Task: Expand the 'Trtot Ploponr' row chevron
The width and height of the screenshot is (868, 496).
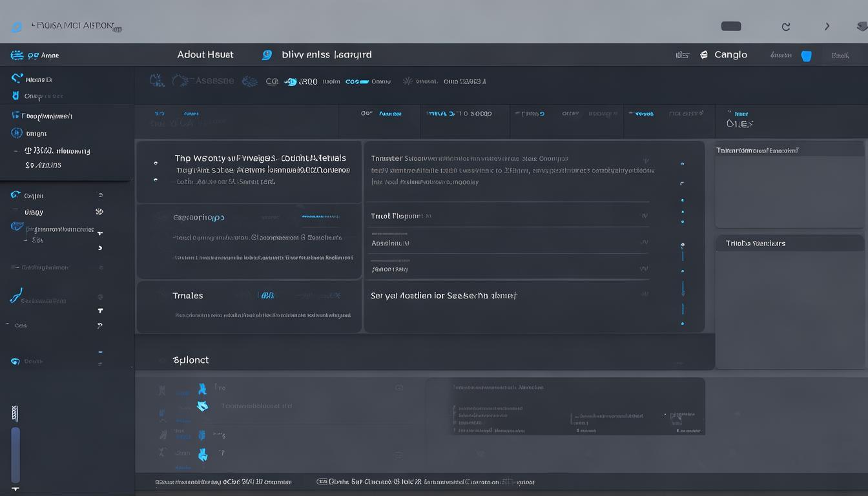Action: (x=644, y=216)
